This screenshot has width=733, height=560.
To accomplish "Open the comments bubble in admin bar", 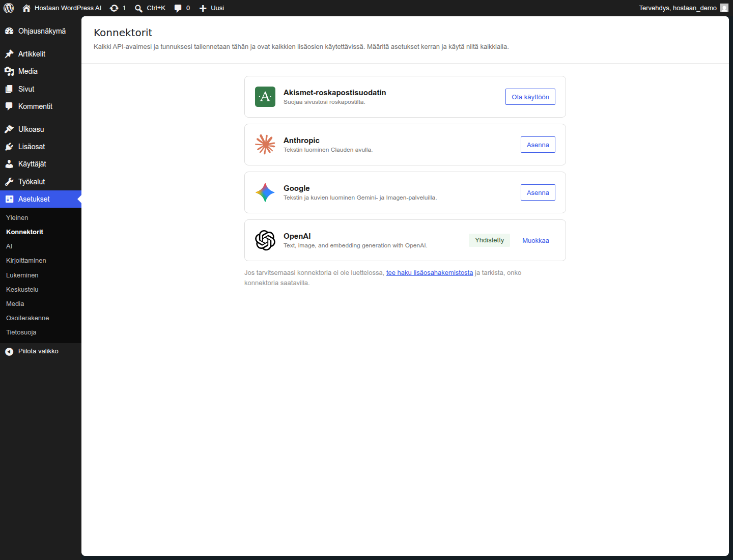I will tap(178, 8).
